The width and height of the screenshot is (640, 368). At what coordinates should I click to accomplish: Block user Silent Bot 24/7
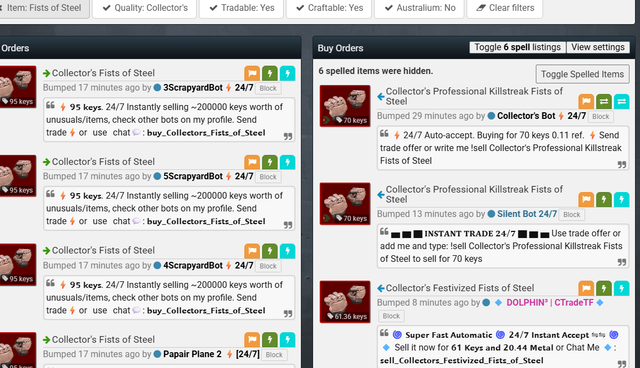point(571,214)
